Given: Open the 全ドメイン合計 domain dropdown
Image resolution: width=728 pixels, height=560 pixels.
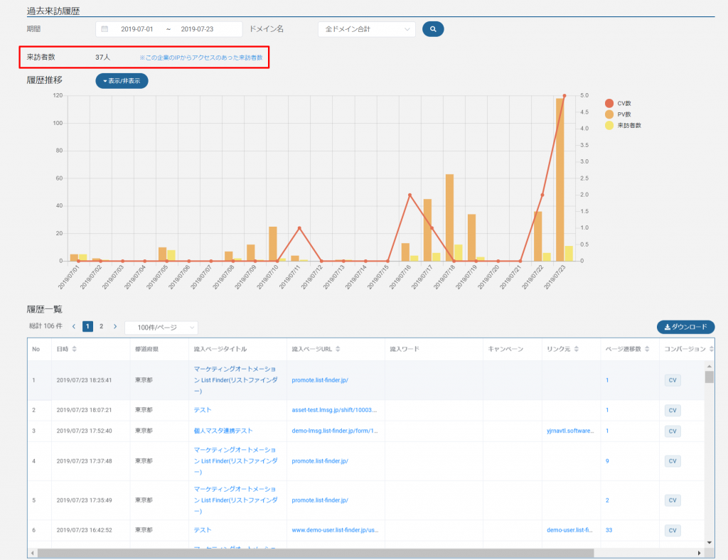Looking at the screenshot, I should (367, 29).
